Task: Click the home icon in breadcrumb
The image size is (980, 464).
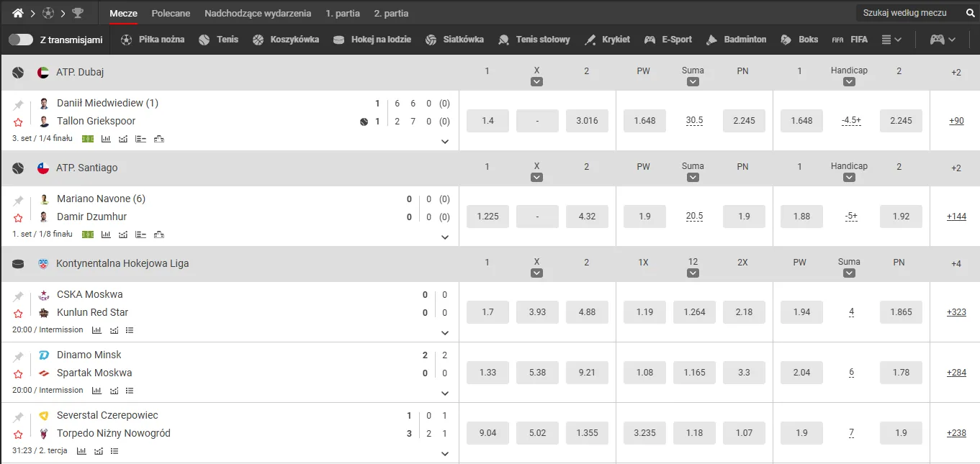Action: click(x=18, y=13)
